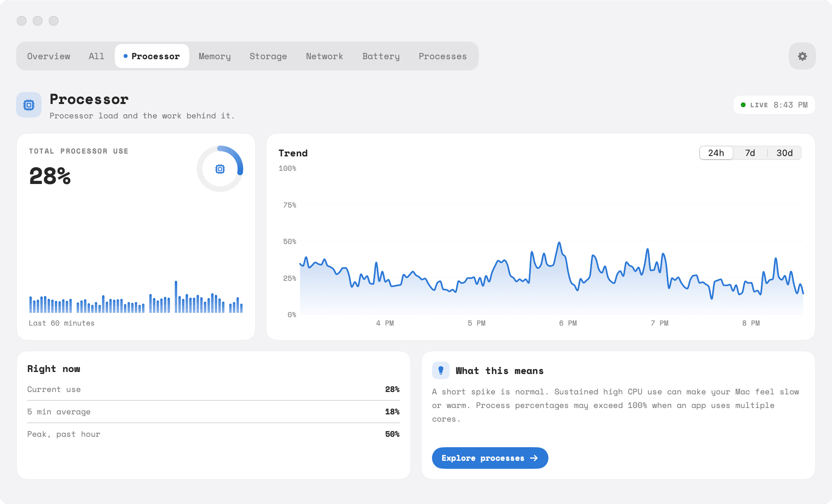Select the 30d trend range
The width and height of the screenshot is (832, 504).
point(784,153)
